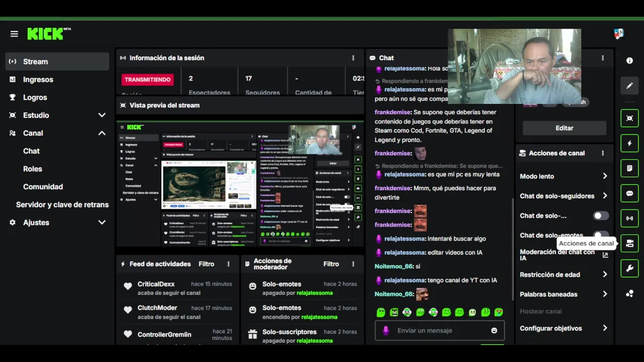Collapse the Canal sidebar section
644x362 pixels.
pyautogui.click(x=102, y=133)
